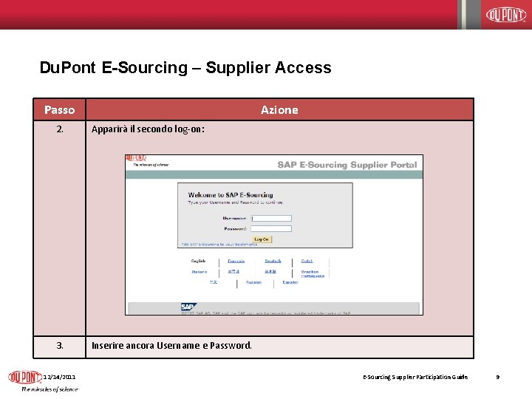Switch language to Deutsch
This screenshot has height=399, width=532.
point(273,261)
